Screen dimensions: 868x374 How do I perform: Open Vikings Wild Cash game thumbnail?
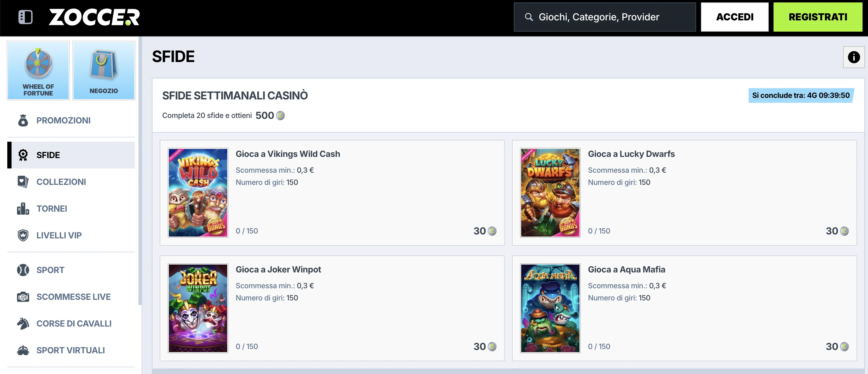[198, 193]
